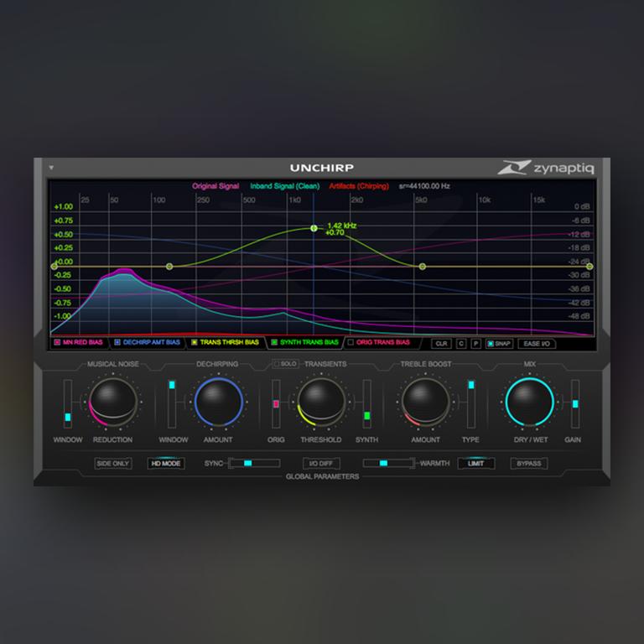Select the MN RED BIAS curve tab
Screen dimensions: 644x644
(x=79, y=342)
